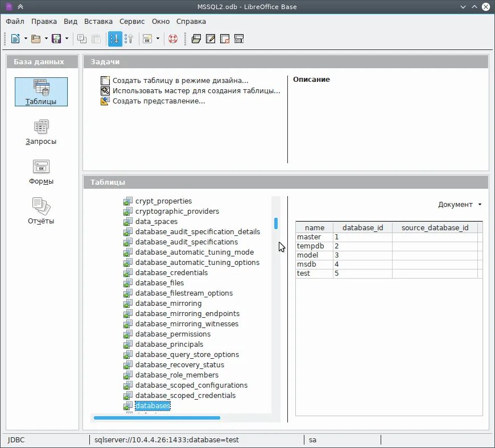The width and height of the screenshot is (495, 448).
Task: Open the Файл menu
Action: (x=15, y=22)
